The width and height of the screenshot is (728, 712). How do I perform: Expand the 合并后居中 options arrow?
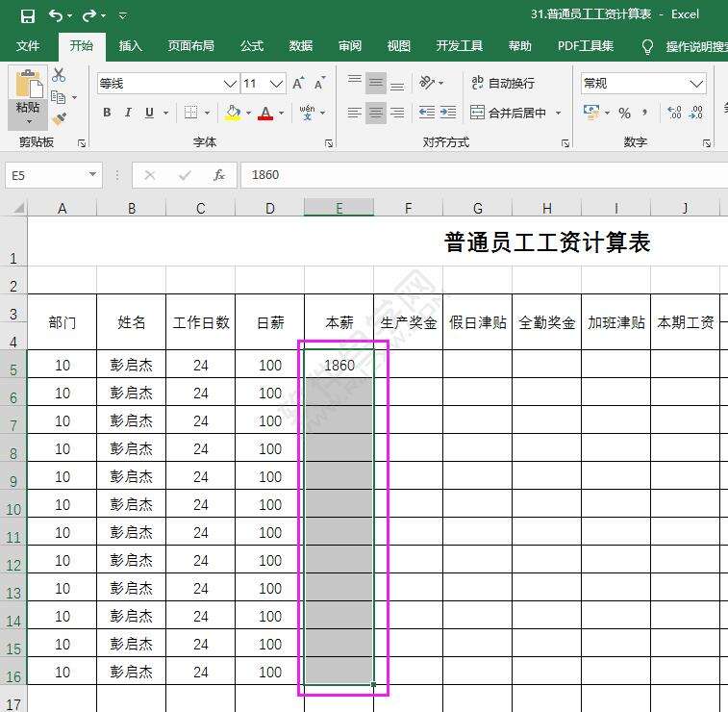pyautogui.click(x=558, y=113)
